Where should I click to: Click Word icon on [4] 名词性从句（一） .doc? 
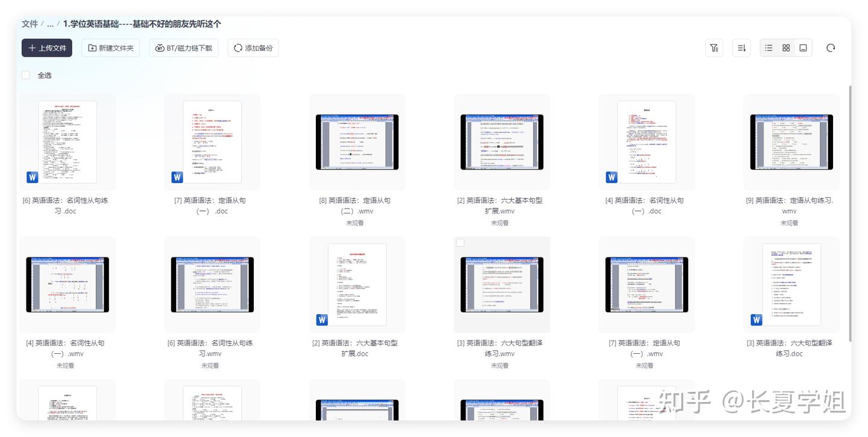point(612,177)
